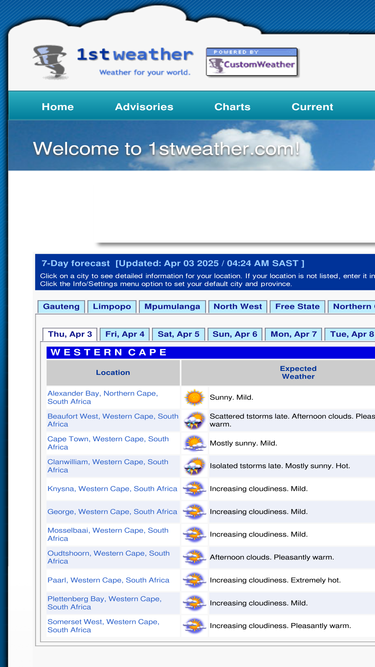Switch to the North West tab
This screenshot has height=667, width=375.
(x=238, y=307)
